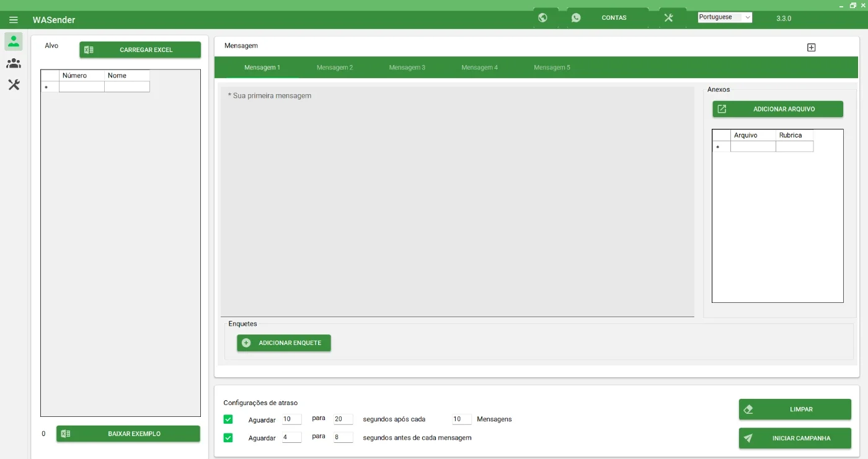Click the empty Número cell
Viewport: 868px width, 459px height.
(82, 87)
